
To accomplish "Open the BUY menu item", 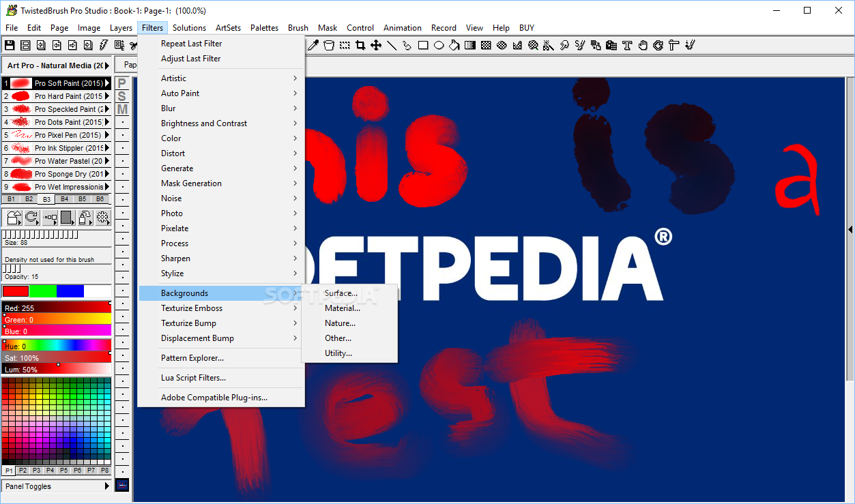I will coord(527,28).
